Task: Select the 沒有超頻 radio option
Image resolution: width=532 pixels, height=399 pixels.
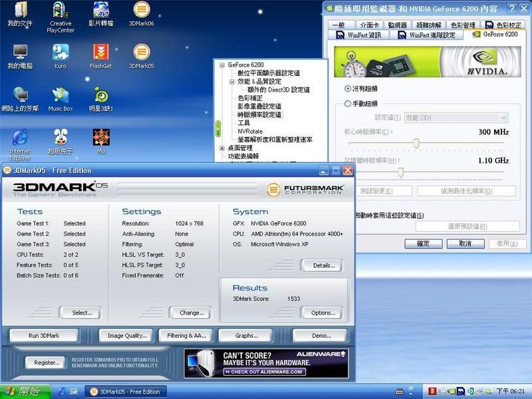Action: pos(347,89)
